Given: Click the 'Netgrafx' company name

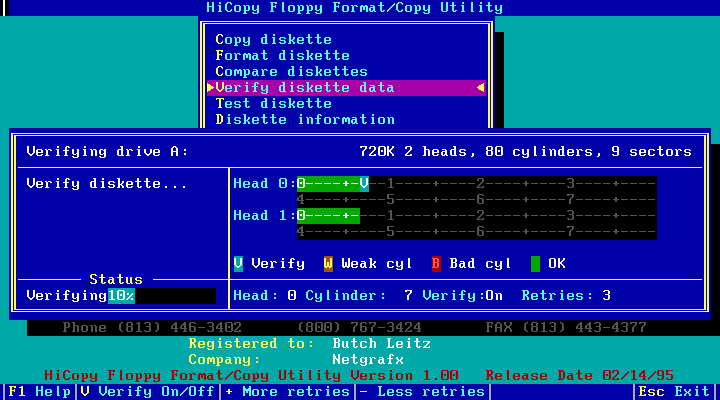Looking at the screenshot, I should pos(368,360).
